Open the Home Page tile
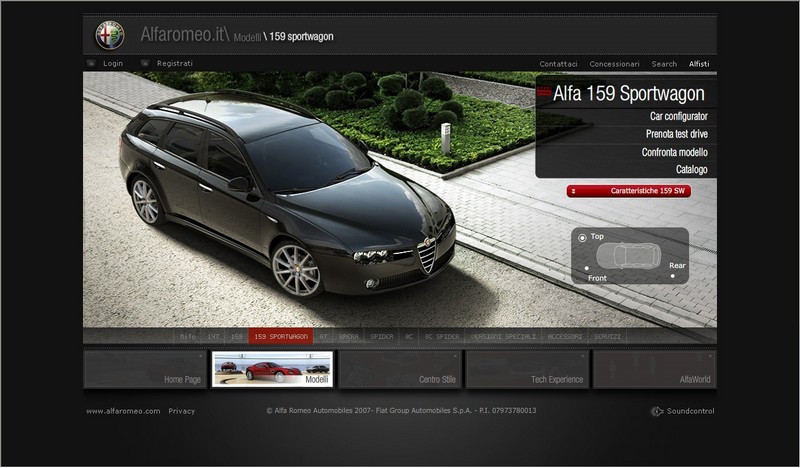Image resolution: width=800 pixels, height=468 pixels. click(145, 369)
